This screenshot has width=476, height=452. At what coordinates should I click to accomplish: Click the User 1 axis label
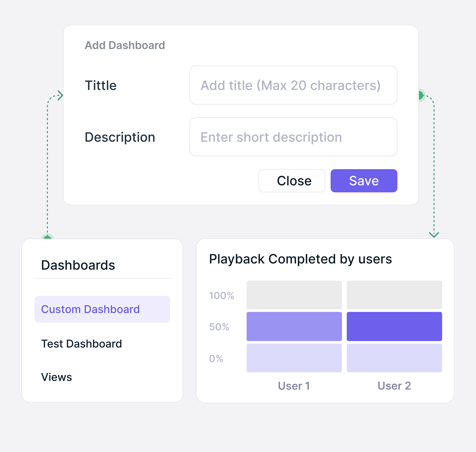(294, 386)
